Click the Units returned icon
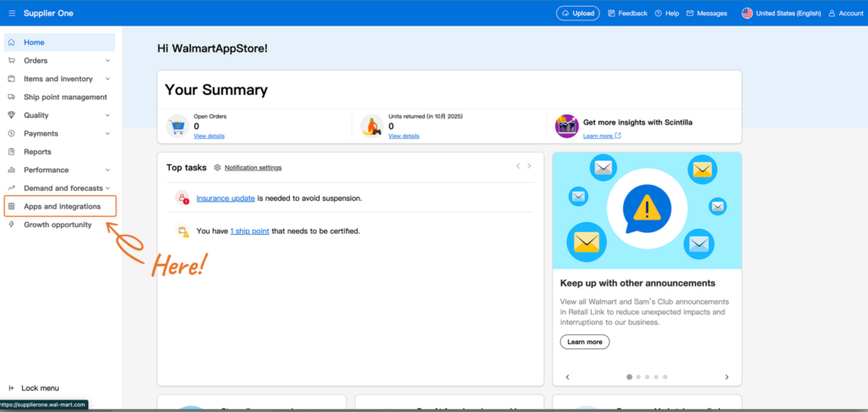The height and width of the screenshot is (412, 868). tap(372, 125)
